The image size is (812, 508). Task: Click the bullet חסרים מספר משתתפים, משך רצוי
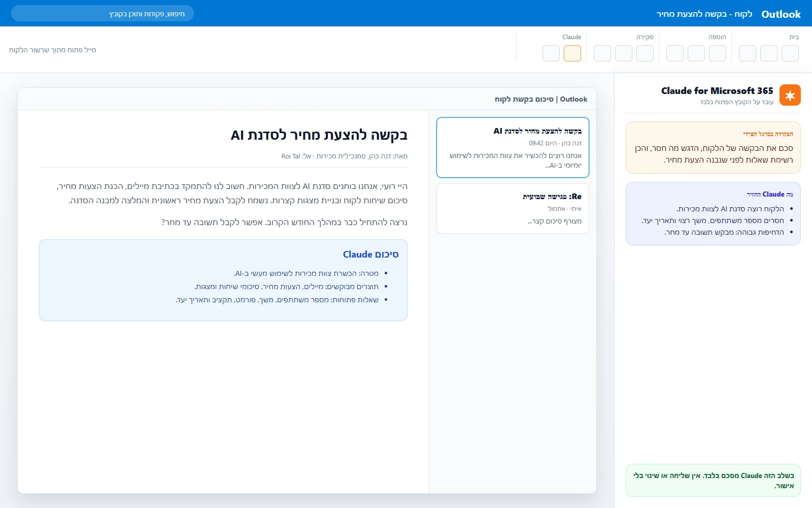(x=713, y=220)
